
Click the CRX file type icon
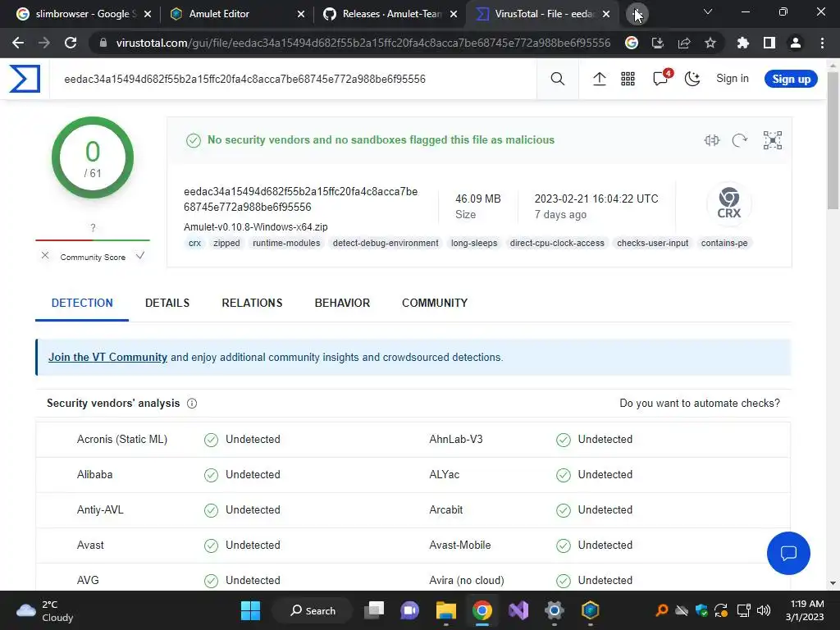(x=729, y=203)
